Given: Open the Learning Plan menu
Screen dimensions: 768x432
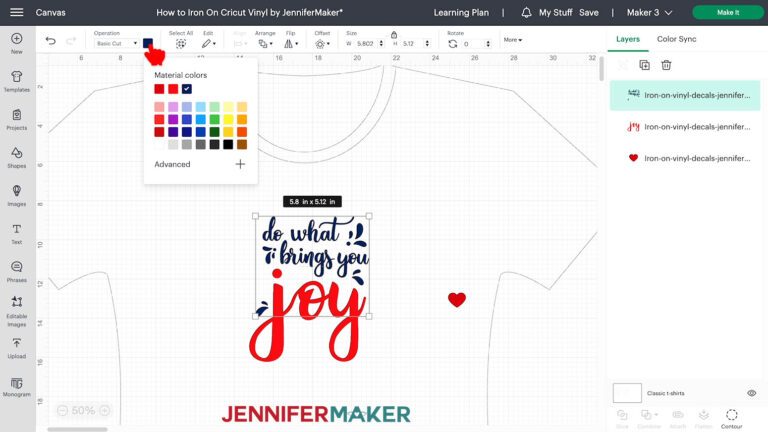Looking at the screenshot, I should (461, 12).
